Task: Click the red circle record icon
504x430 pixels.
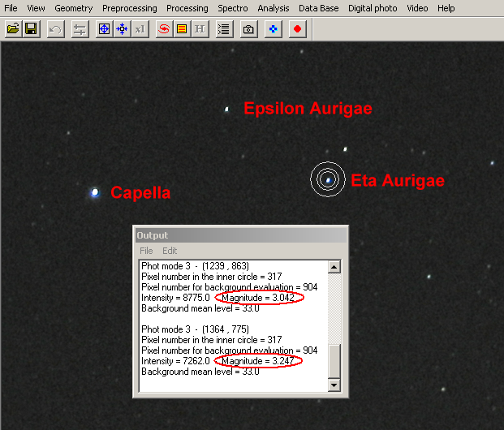Action: pos(297,29)
